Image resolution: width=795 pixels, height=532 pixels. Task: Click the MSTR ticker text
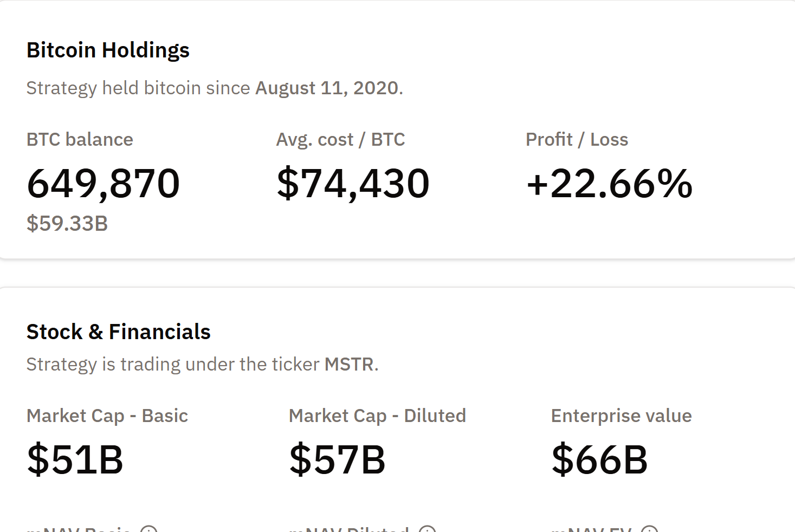point(349,364)
